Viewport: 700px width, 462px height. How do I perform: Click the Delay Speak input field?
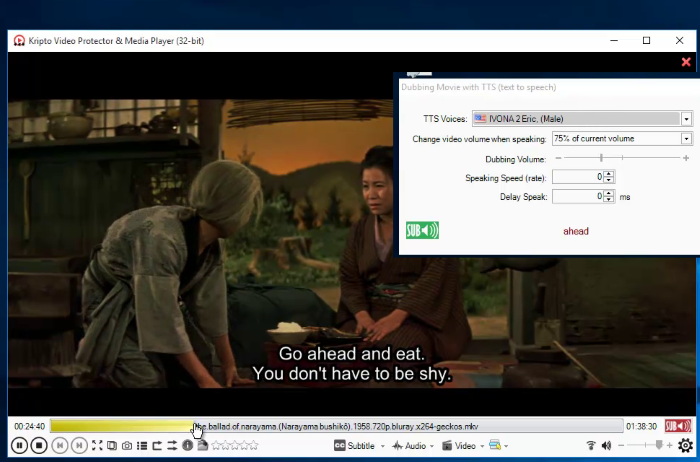[578, 196]
